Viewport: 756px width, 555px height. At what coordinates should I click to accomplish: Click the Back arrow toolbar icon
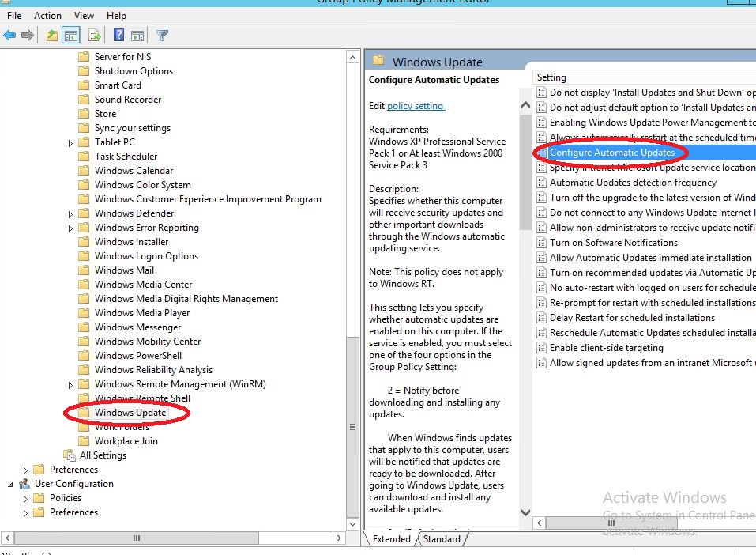coord(9,35)
